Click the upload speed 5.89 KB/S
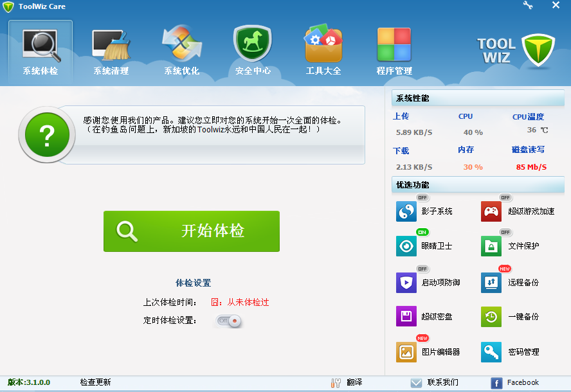Viewport: 571px width, 392px height. pyautogui.click(x=414, y=132)
